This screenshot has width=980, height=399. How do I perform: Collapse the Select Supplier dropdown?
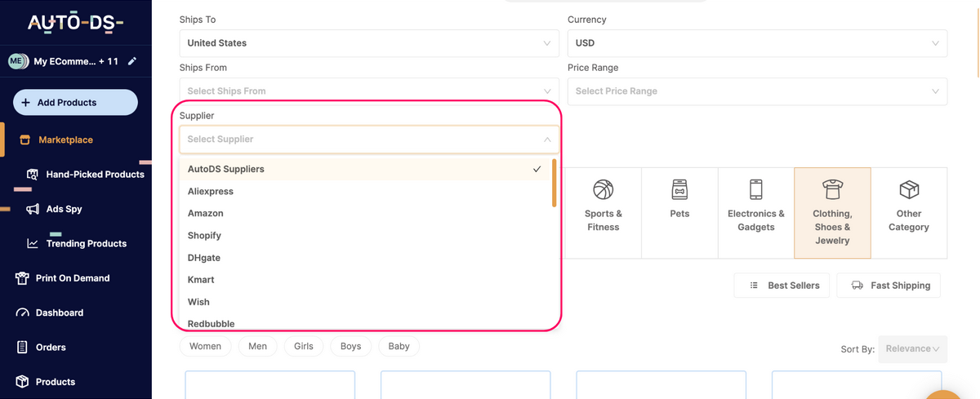[x=369, y=139]
